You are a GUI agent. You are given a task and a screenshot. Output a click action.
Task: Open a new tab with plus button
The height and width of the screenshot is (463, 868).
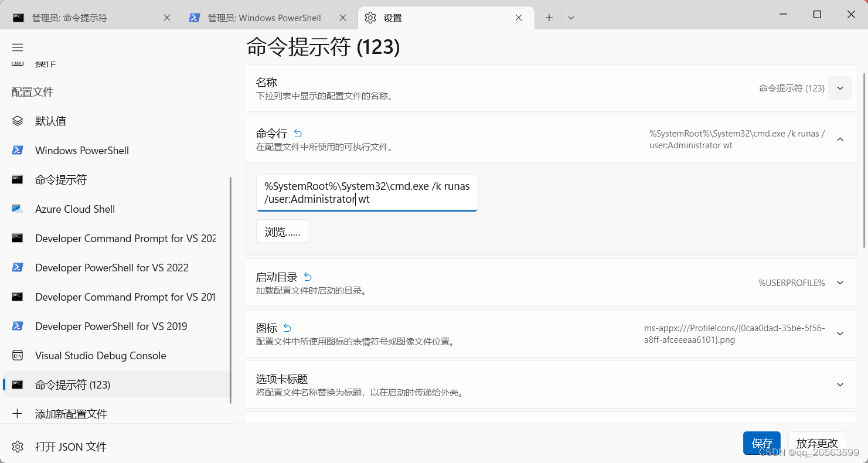coord(549,18)
